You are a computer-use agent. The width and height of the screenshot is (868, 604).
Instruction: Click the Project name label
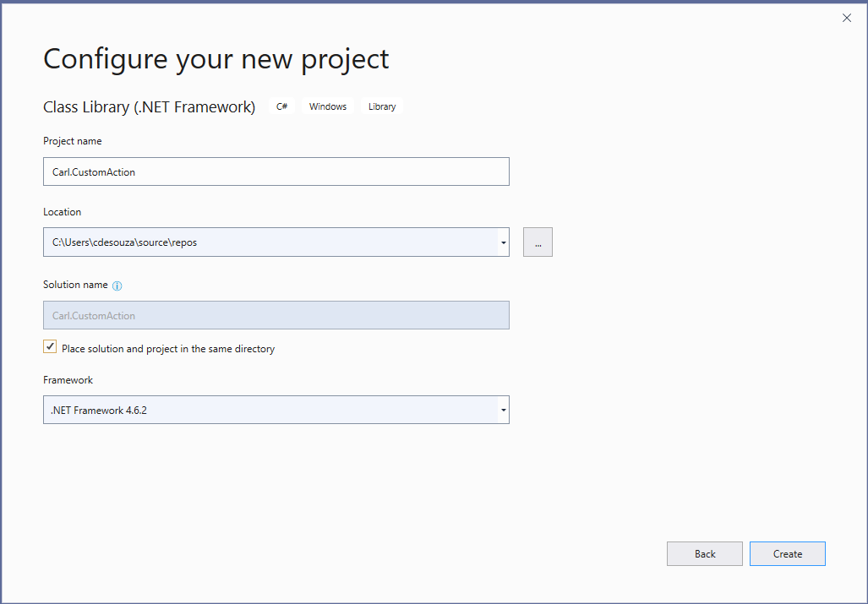[72, 141]
